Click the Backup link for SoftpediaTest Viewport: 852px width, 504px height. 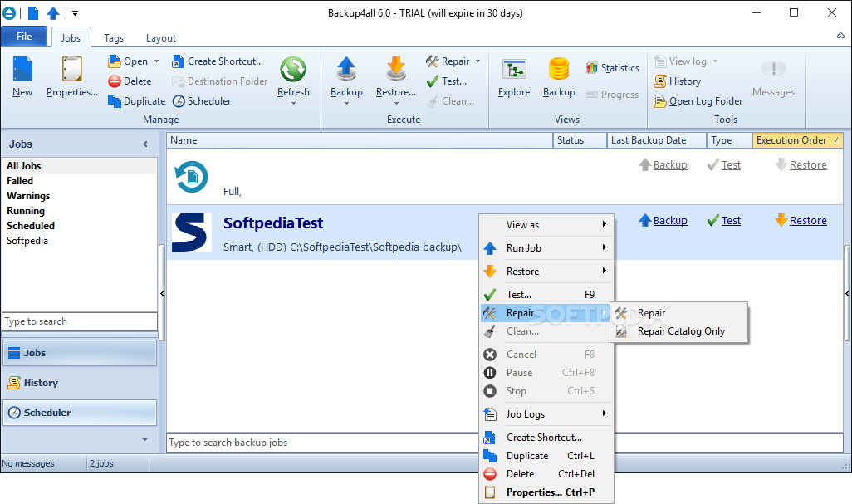tap(670, 221)
